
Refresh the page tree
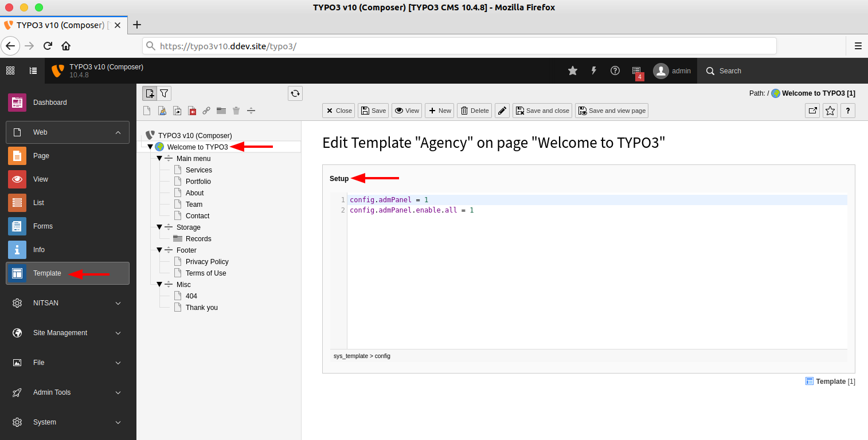(295, 93)
